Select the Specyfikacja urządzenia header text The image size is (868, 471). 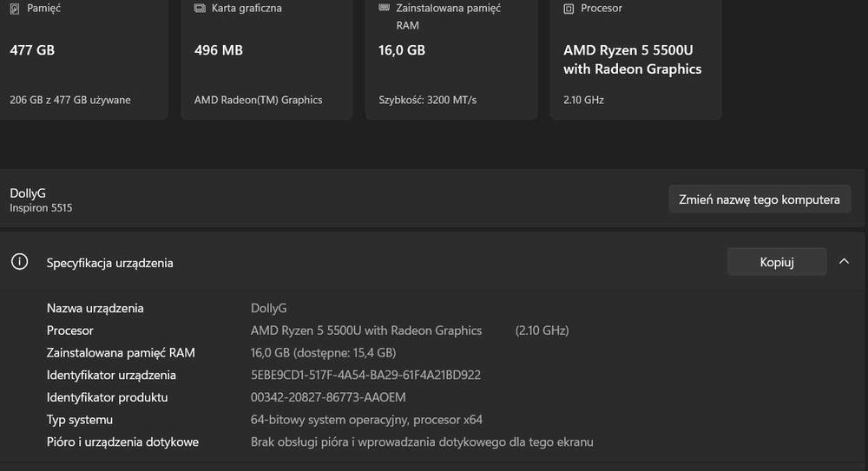coord(109,263)
